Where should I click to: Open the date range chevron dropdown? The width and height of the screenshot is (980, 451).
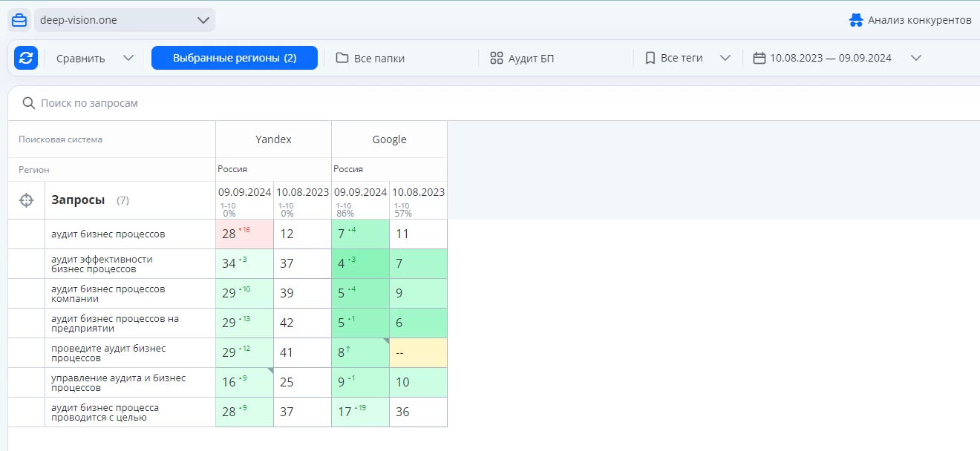pos(916,58)
